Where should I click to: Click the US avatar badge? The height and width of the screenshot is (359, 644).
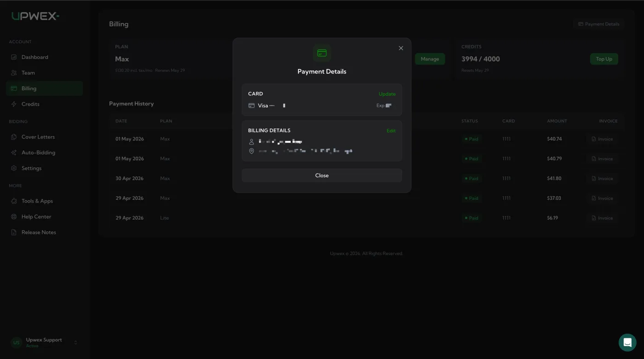point(17,342)
